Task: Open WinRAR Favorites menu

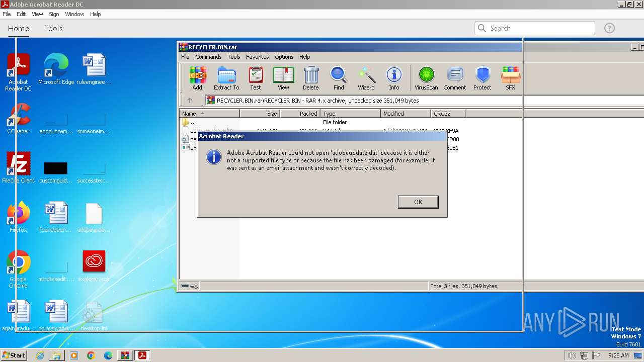Action: pos(257,57)
